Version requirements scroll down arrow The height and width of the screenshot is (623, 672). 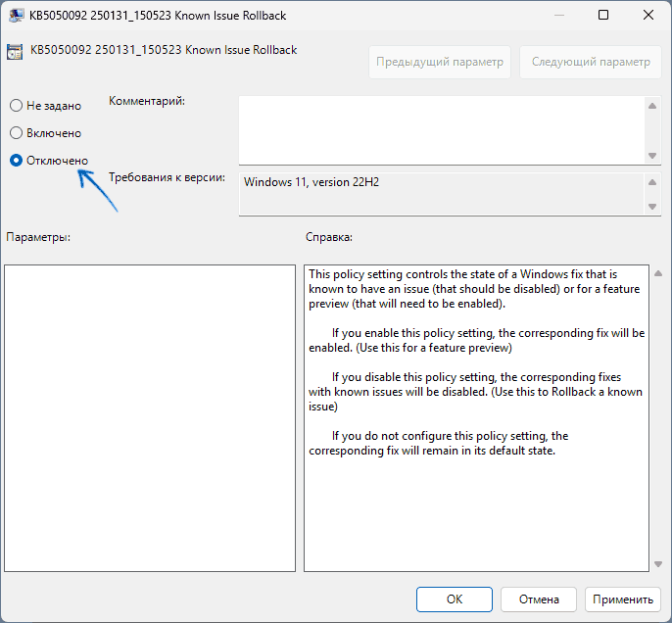coord(652,207)
